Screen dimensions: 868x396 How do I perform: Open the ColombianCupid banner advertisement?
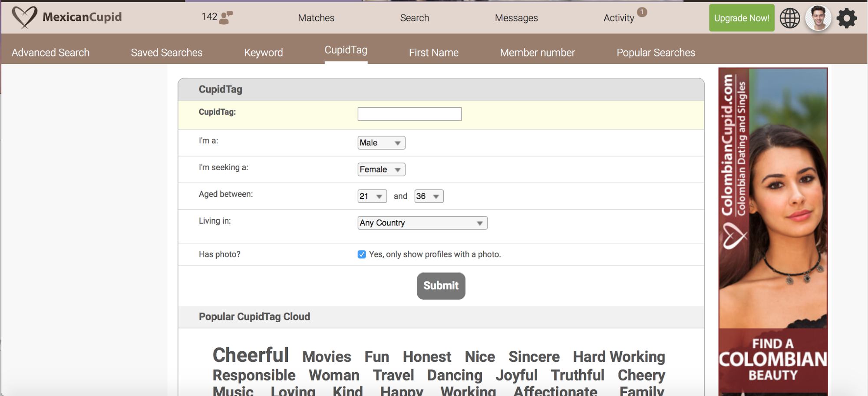click(x=773, y=231)
